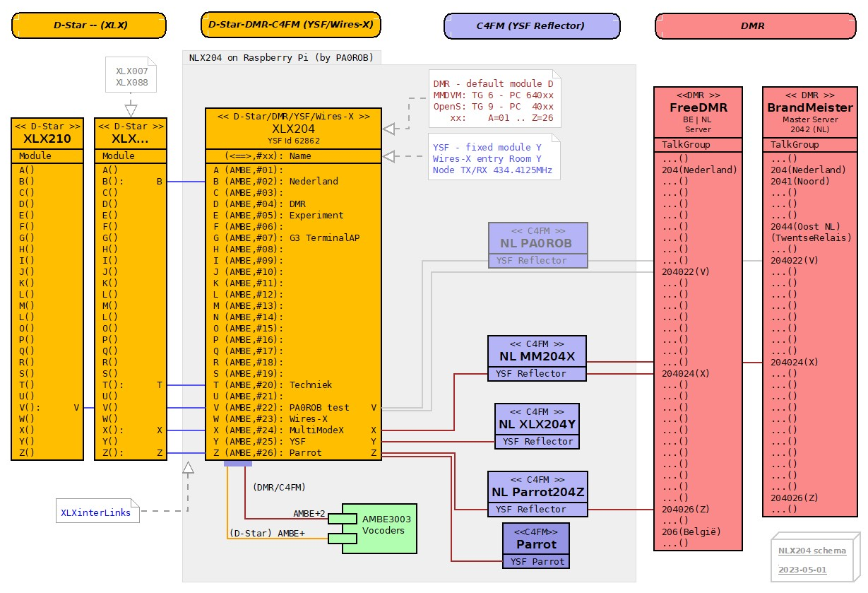
Task: Click the "2044(Oost NL)" talkgroup
Action: tap(806, 226)
